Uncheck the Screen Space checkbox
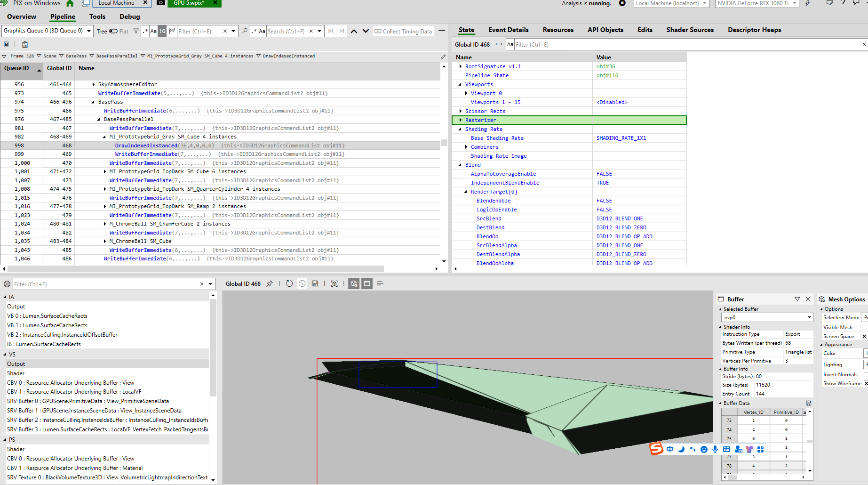 (864, 337)
